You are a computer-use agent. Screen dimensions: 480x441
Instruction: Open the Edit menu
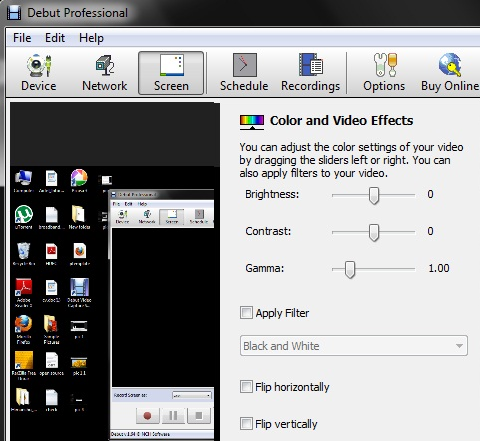55,38
